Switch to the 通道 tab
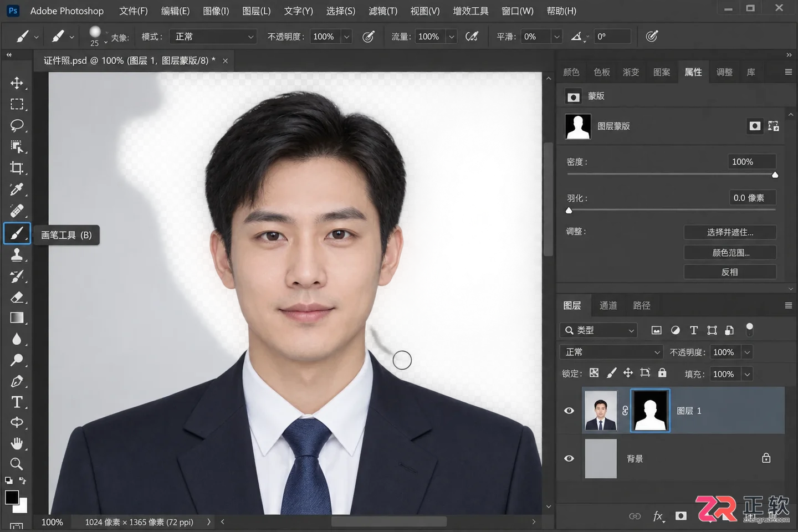Image resolution: width=798 pixels, height=532 pixels. 608,305
